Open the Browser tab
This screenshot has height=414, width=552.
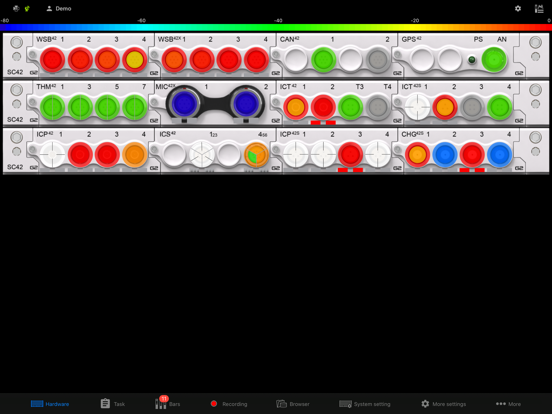click(x=293, y=404)
